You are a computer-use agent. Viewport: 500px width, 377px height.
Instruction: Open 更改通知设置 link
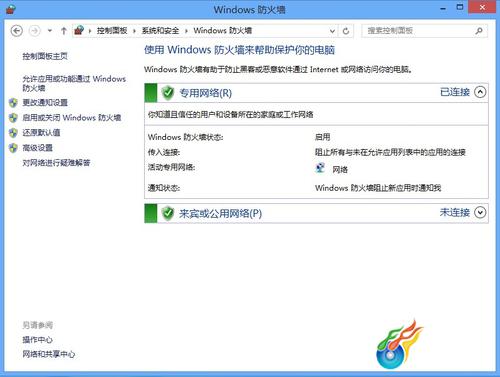(45, 102)
